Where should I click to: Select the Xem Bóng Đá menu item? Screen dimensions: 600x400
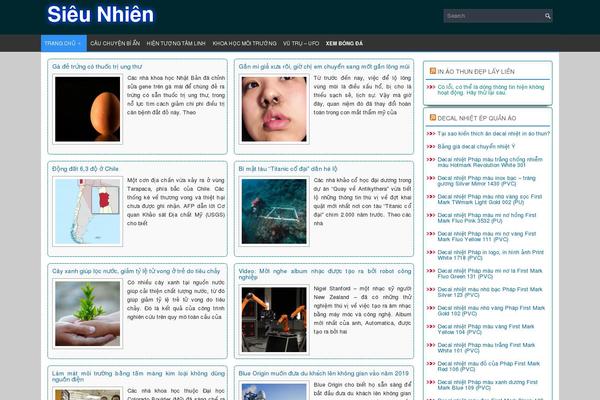coord(344,43)
